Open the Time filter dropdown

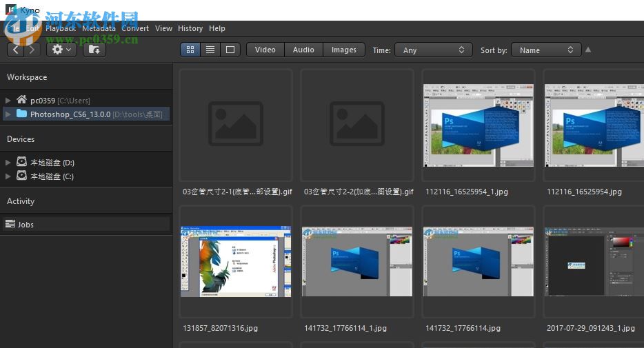[433, 50]
